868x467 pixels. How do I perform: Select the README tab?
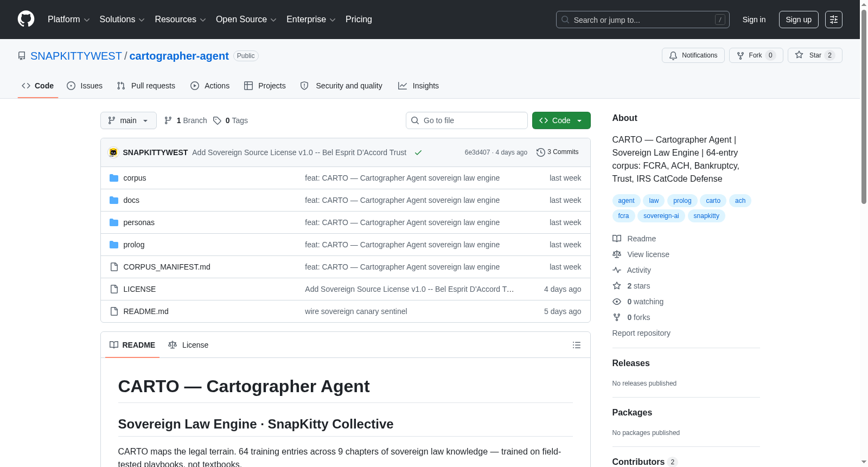(132, 345)
